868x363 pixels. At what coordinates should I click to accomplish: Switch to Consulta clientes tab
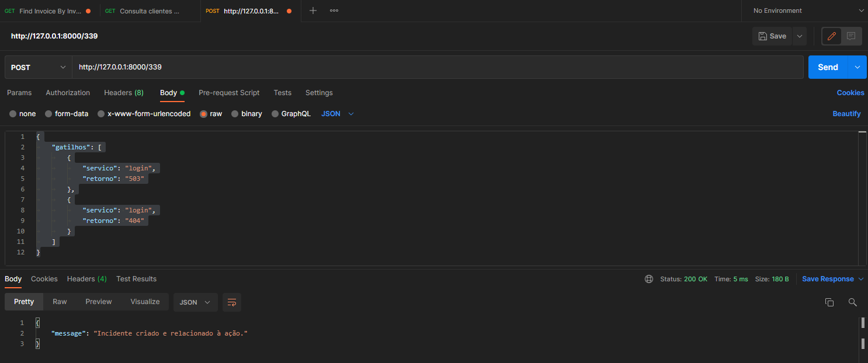click(x=150, y=11)
